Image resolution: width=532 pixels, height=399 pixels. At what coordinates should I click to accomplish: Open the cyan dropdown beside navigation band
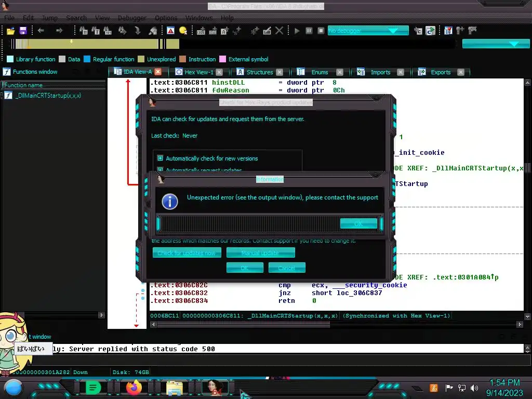coord(496,44)
